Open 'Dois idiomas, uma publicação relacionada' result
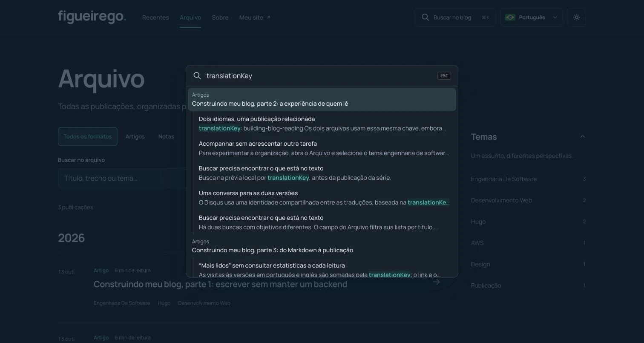Viewport: 644px width, 343px height. tap(322, 124)
